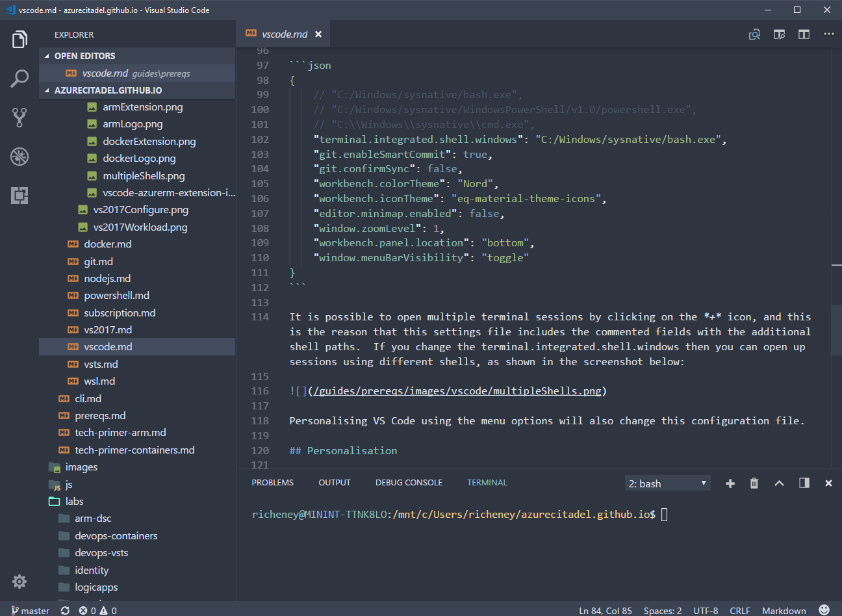Open cli.md file
The width and height of the screenshot is (842, 616).
137,399
